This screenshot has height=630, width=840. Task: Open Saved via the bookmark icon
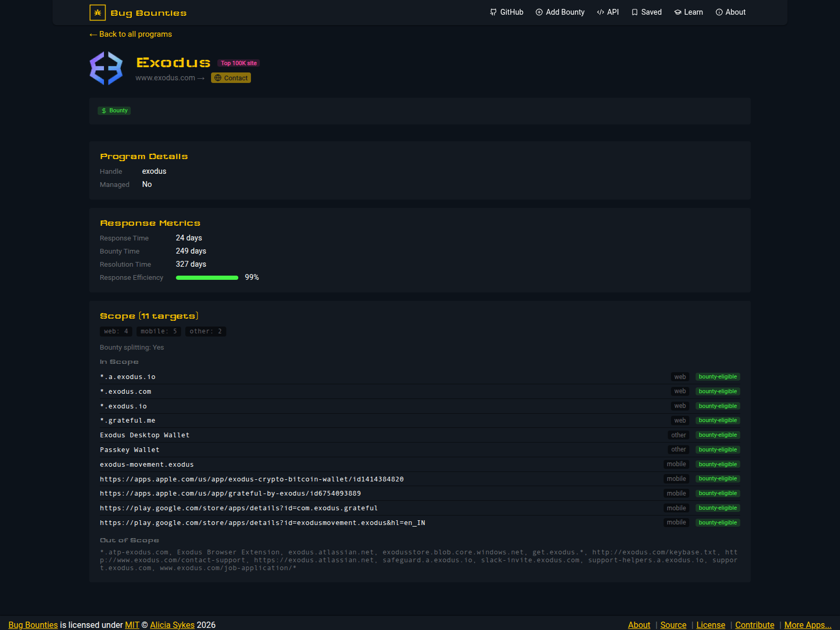pos(635,12)
